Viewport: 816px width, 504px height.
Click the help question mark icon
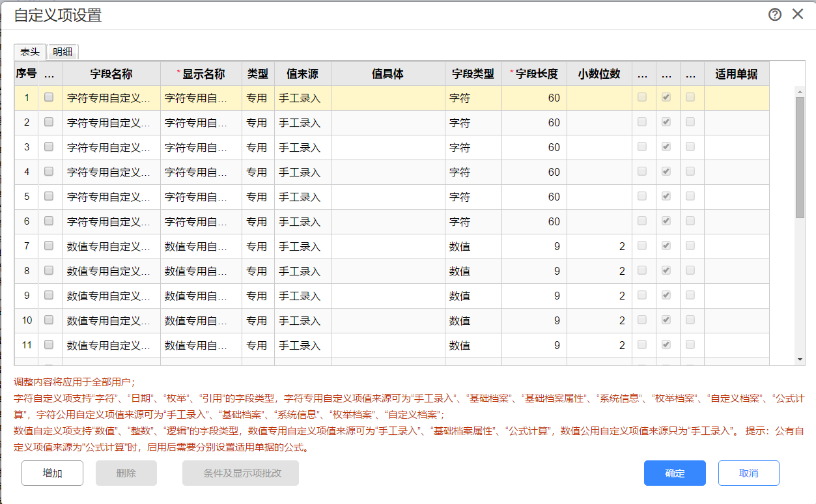pyautogui.click(x=775, y=15)
